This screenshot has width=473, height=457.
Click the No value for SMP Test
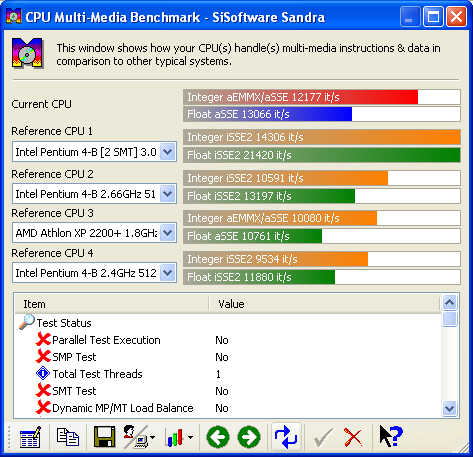click(222, 357)
